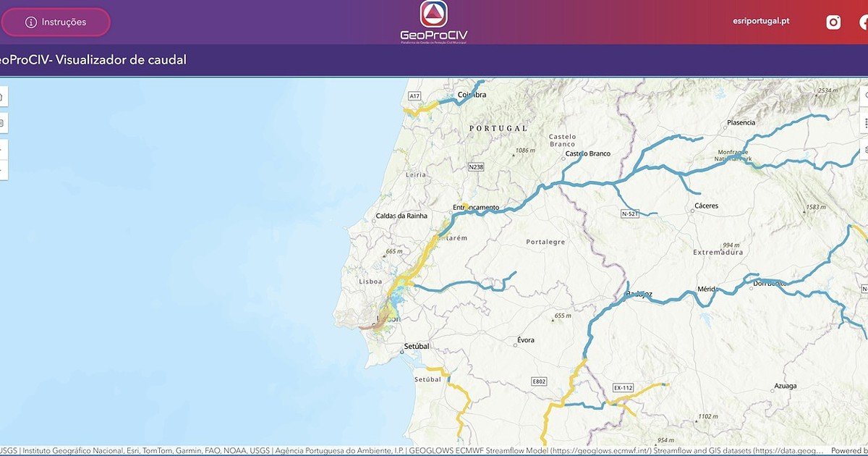Select the Home default extent tool
Screen dimensions: 868x456
click(x=3, y=98)
